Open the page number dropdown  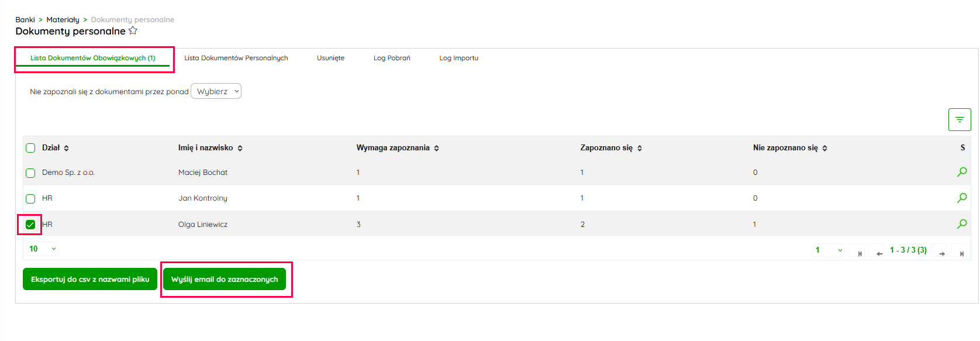829,250
